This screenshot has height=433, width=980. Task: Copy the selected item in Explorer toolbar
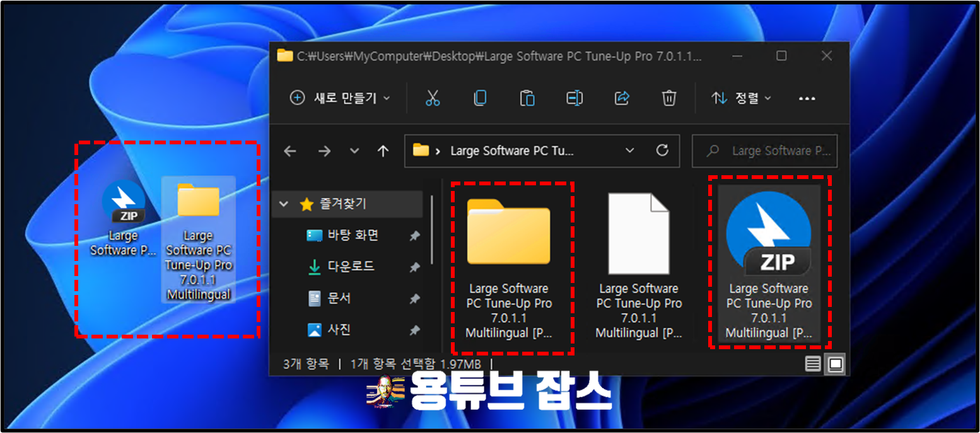click(480, 98)
